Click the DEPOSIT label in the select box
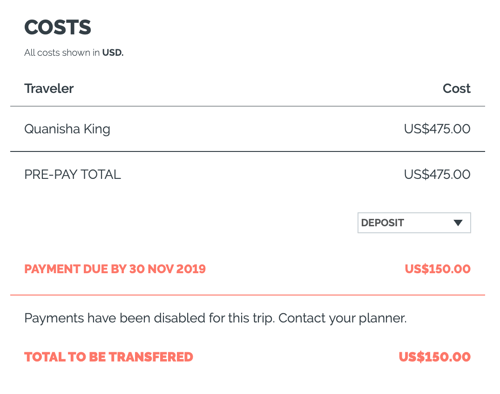Screen dimensions: 500x394 (x=383, y=223)
